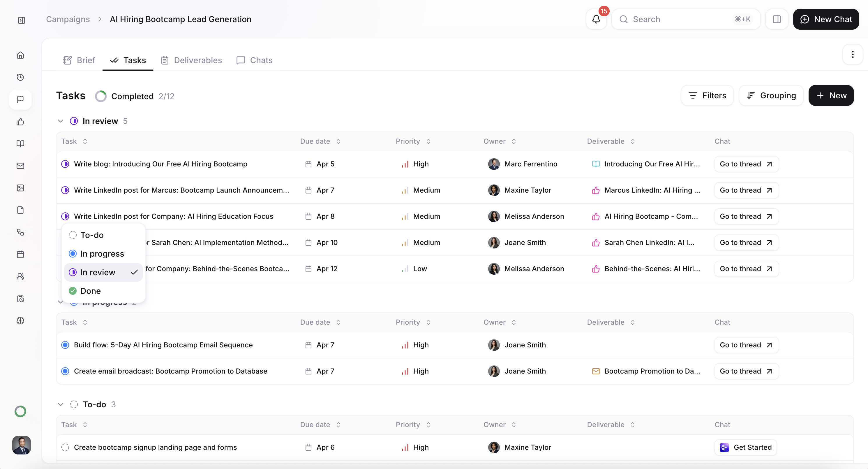This screenshot has height=469, width=868.
Task: Select the Done status option
Action: coord(90,291)
